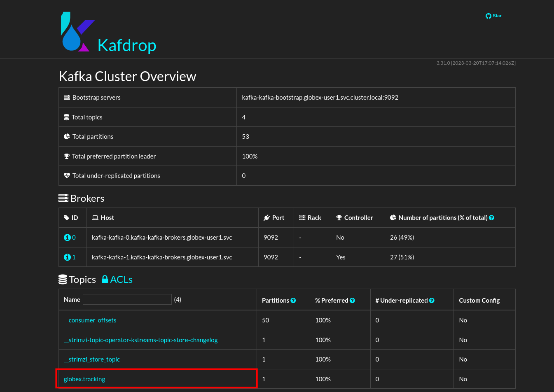Open __strimzi-topic-operator-kstreams-topic-store-changelog topic
This screenshot has height=392, width=554.
[140, 340]
